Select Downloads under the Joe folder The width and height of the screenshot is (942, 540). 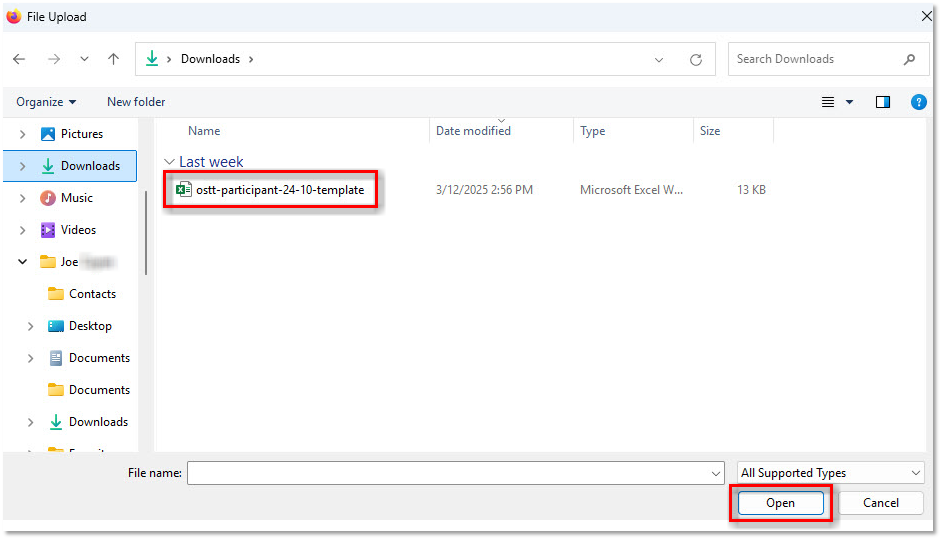click(98, 422)
